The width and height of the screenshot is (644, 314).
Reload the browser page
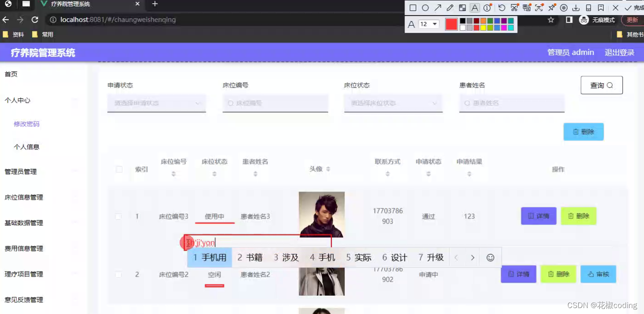point(35,20)
